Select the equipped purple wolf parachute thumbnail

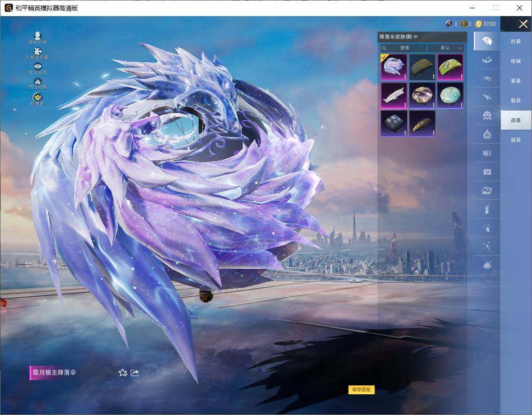[394, 67]
